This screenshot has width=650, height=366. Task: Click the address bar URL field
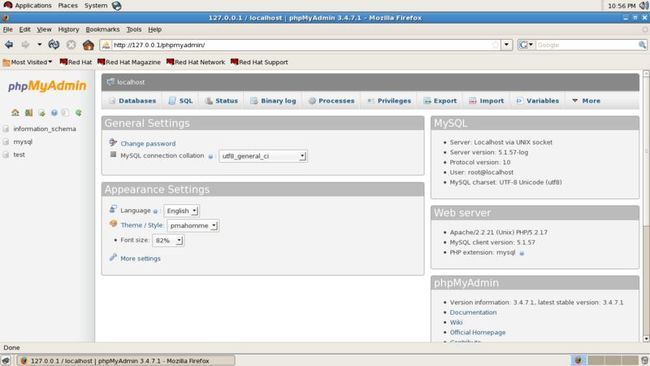[301, 45]
